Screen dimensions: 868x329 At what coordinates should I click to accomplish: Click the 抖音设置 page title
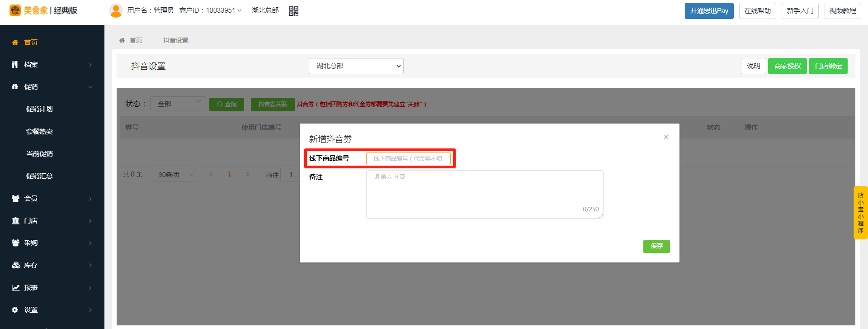[149, 66]
